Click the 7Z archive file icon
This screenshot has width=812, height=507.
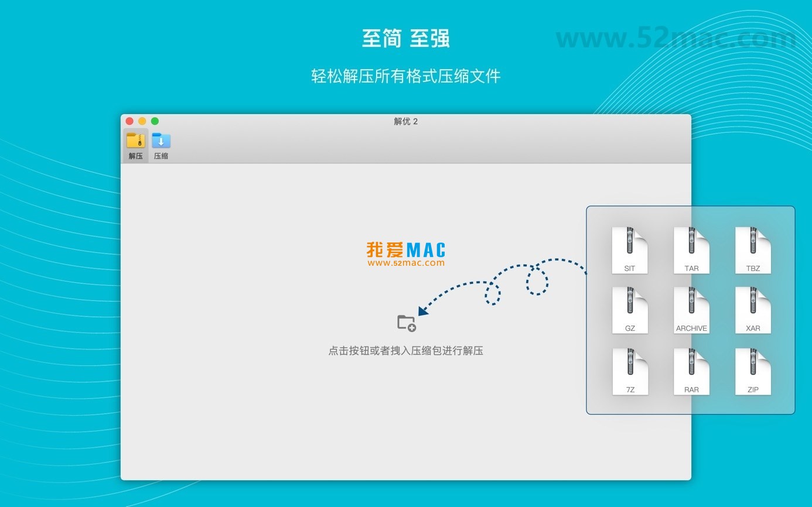click(x=630, y=370)
